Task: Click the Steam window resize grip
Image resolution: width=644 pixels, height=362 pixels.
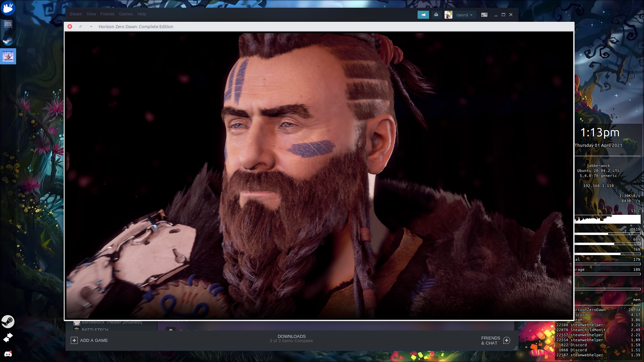Action: (516, 348)
